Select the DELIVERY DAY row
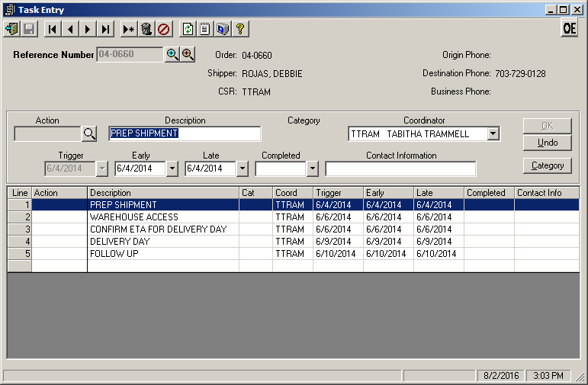588x385 pixels. pyautogui.click(x=294, y=242)
